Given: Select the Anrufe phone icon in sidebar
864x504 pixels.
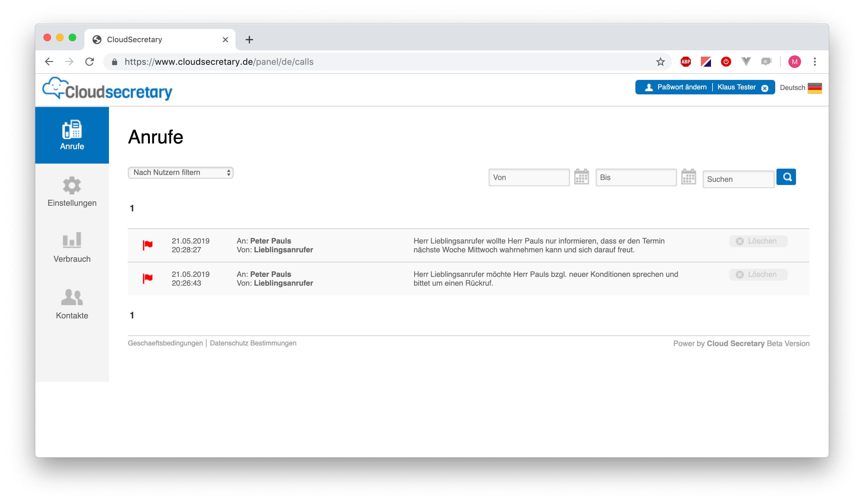Looking at the screenshot, I should click(x=72, y=130).
